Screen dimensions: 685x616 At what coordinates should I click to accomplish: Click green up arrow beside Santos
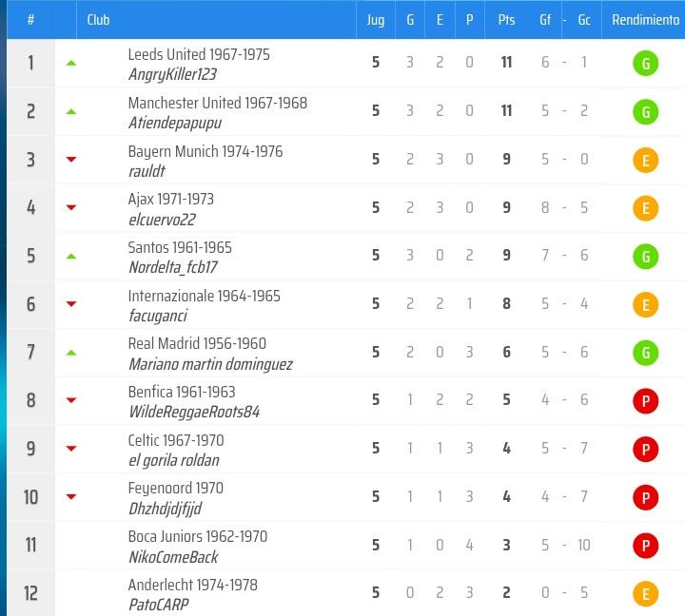[71, 257]
